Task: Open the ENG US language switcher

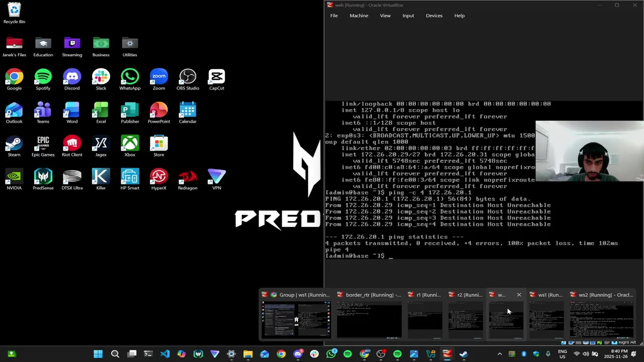Action: 562,354
